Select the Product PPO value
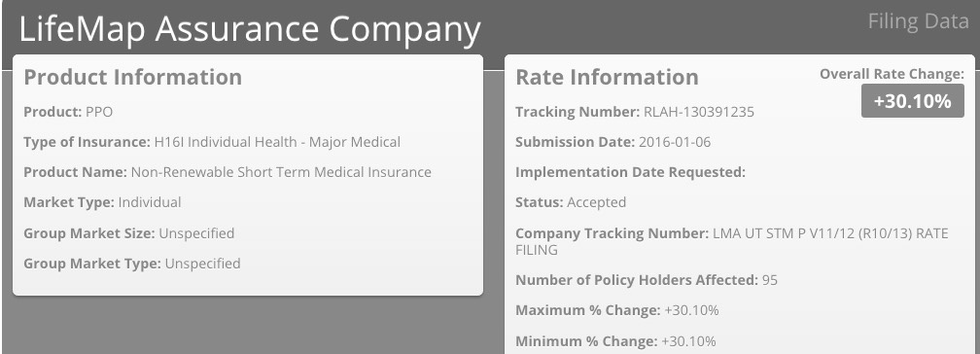 99,112
